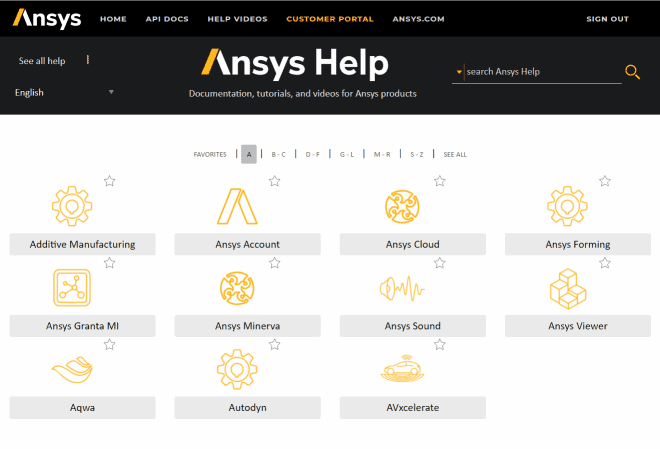Open the Ansys Granta MI network icon
The height and width of the screenshot is (449, 660).
click(x=72, y=288)
